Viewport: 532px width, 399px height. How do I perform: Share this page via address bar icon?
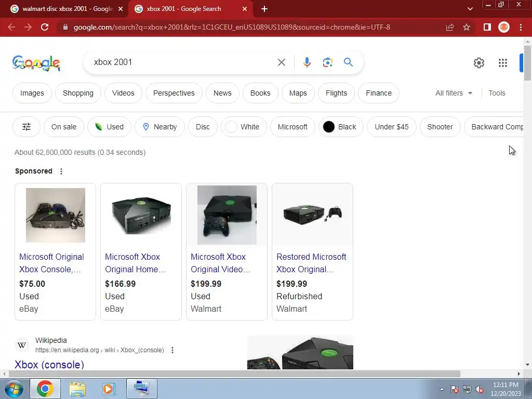pos(450,27)
